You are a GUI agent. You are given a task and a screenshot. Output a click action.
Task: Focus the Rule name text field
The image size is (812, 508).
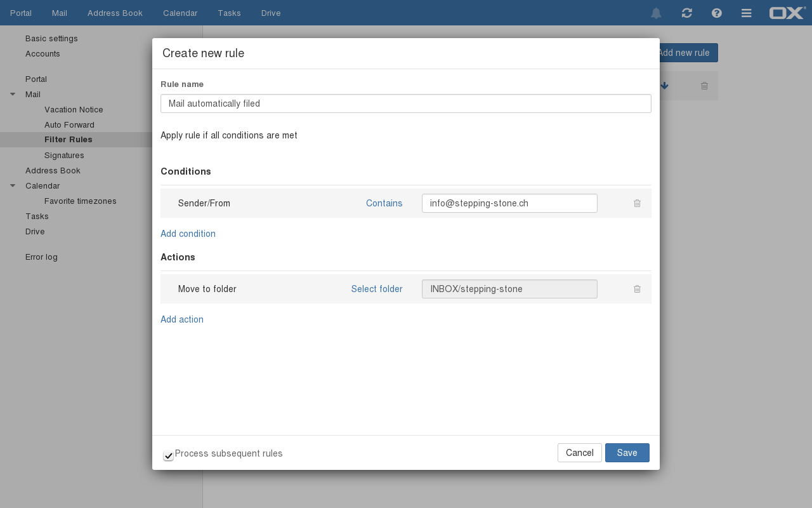click(x=405, y=104)
